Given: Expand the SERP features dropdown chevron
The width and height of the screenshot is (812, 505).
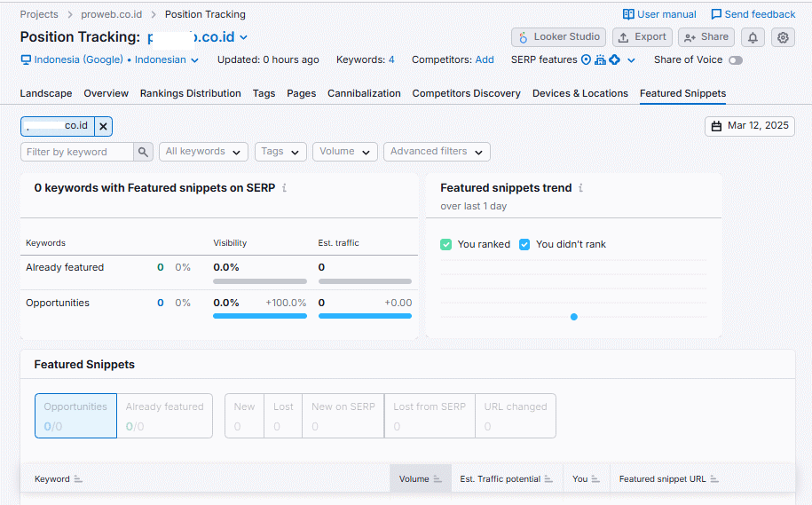Looking at the screenshot, I should click(x=631, y=60).
